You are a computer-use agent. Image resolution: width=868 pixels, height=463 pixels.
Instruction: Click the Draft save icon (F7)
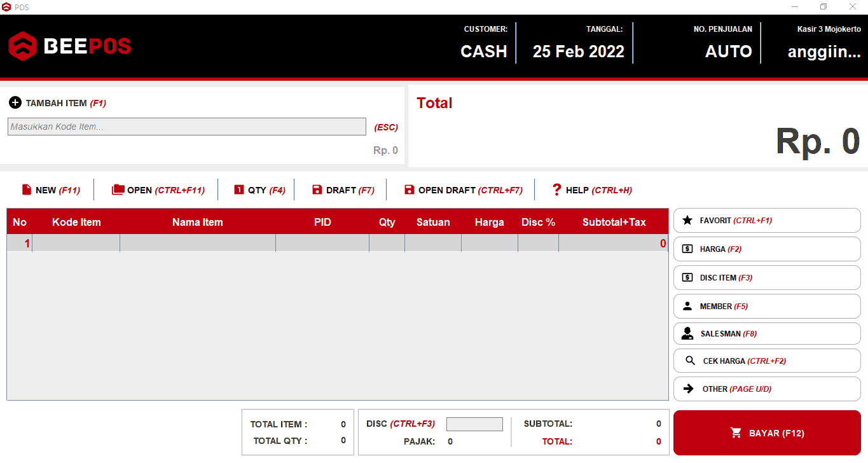(317, 190)
